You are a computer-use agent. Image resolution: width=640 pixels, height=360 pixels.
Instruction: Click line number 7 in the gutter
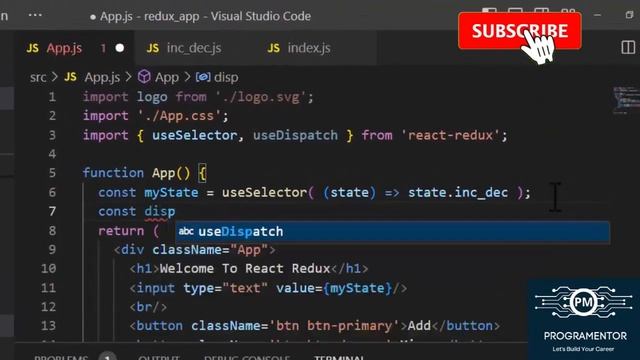pyautogui.click(x=52, y=211)
